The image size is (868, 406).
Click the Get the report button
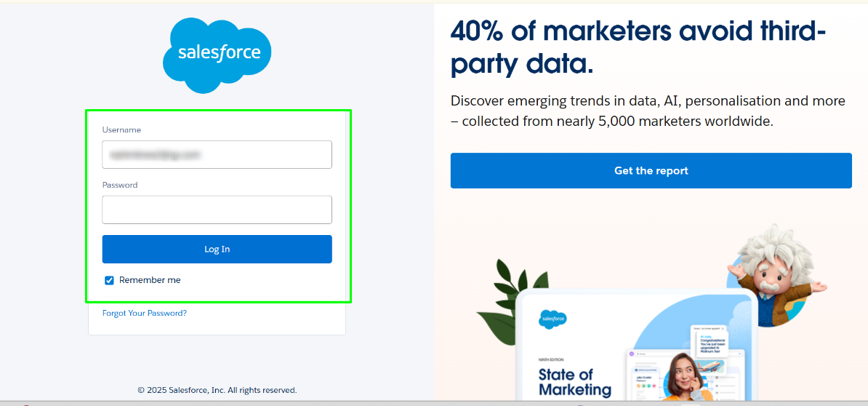[651, 171]
